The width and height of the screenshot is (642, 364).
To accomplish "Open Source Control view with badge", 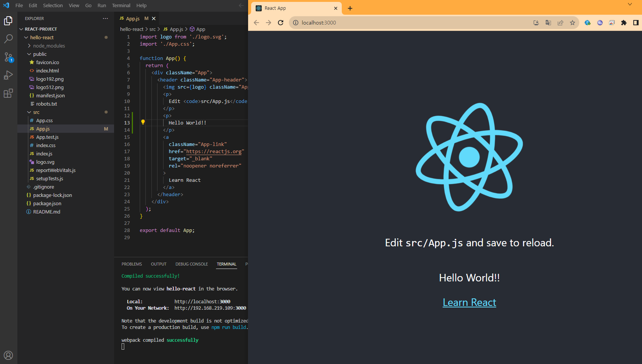I will 8,57.
